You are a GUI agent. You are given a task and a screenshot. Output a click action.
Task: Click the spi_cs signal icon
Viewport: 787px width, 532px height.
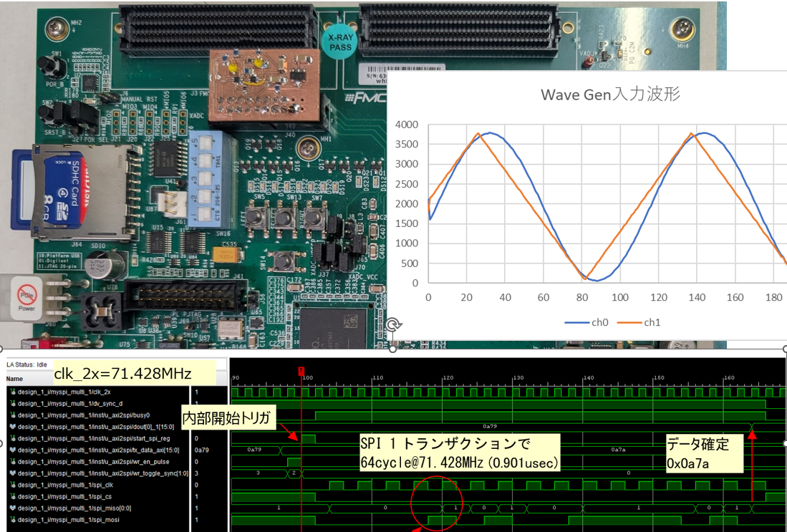pos(13,496)
